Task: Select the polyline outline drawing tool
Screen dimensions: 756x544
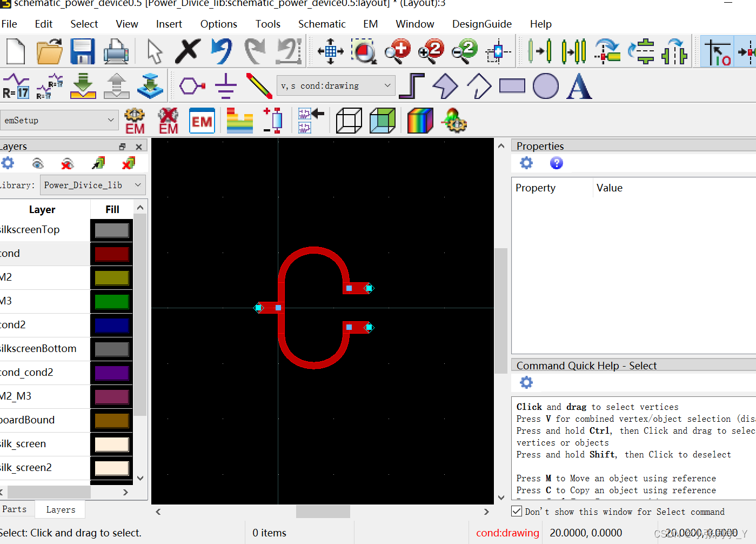Action: [x=479, y=85]
